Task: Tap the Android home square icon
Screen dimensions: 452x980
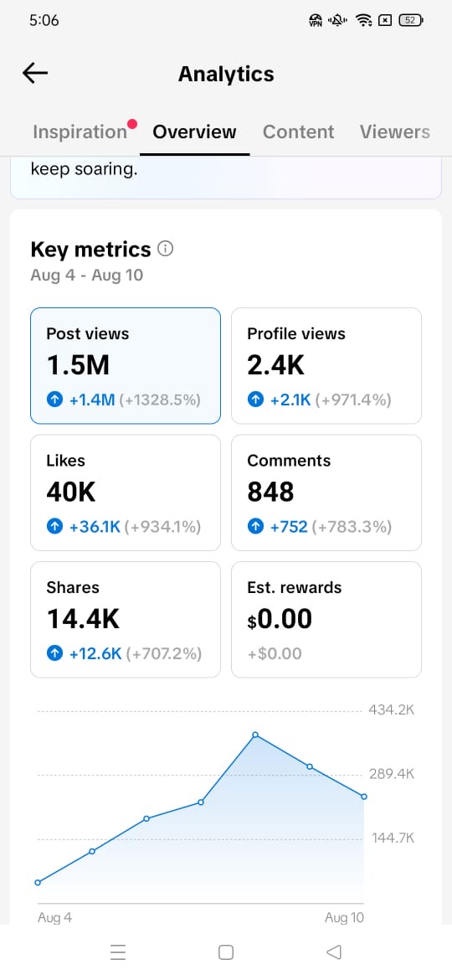Action: tap(226, 952)
